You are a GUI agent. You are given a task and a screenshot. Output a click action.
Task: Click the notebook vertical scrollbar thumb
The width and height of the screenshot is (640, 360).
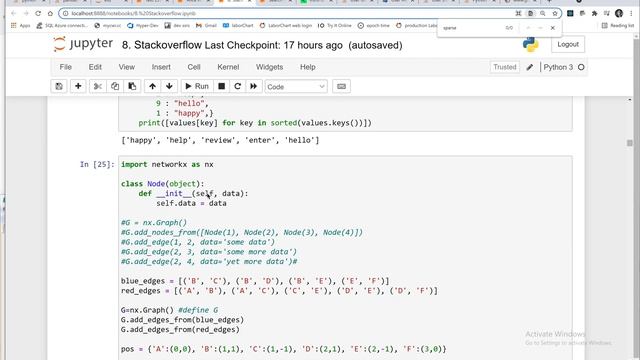point(630,143)
